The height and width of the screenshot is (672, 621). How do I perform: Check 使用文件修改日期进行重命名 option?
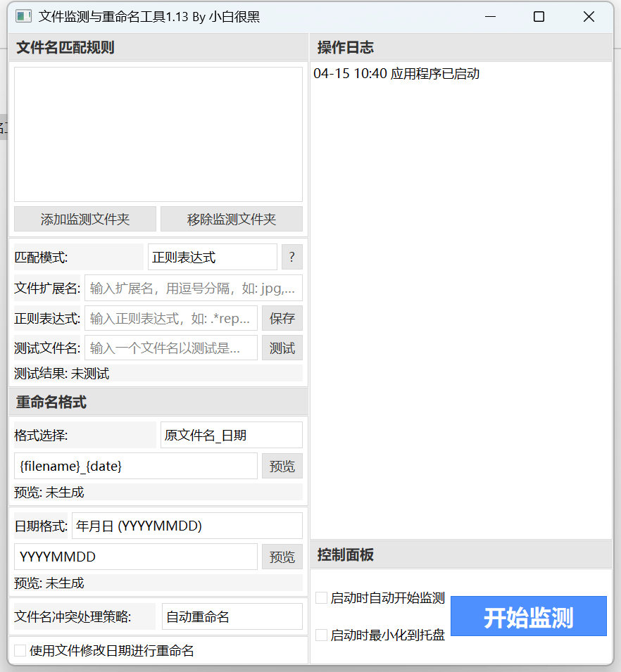[x=20, y=651]
